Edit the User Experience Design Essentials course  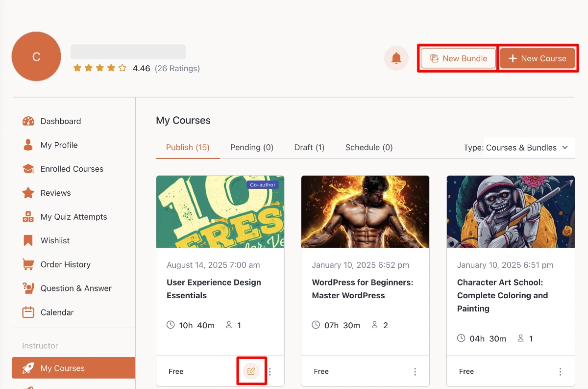coord(251,371)
